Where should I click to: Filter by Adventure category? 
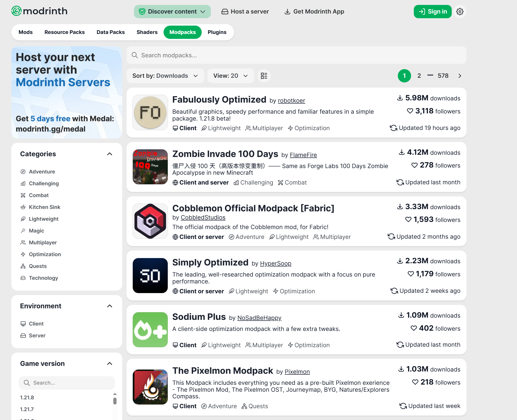(x=38, y=172)
